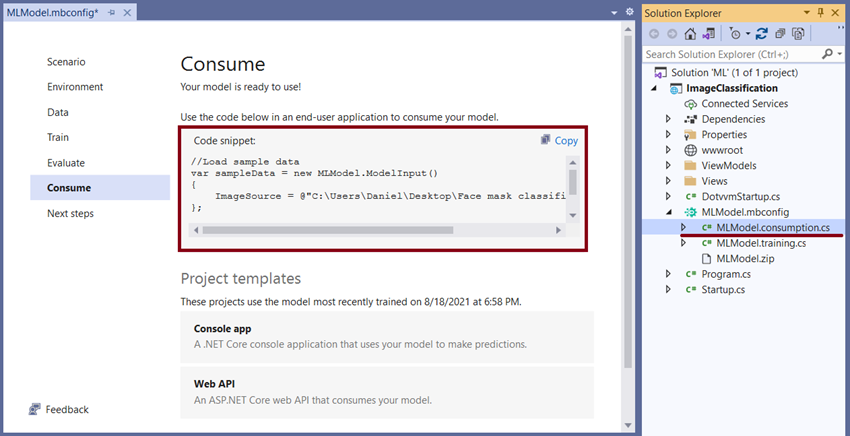Click code snippet vertical scrollbar down arrow
This screenshot has height=436, width=850.
pyautogui.click(x=572, y=215)
